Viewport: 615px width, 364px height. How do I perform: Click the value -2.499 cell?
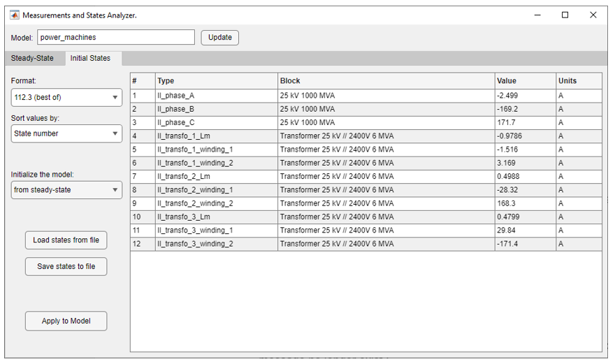click(526, 96)
